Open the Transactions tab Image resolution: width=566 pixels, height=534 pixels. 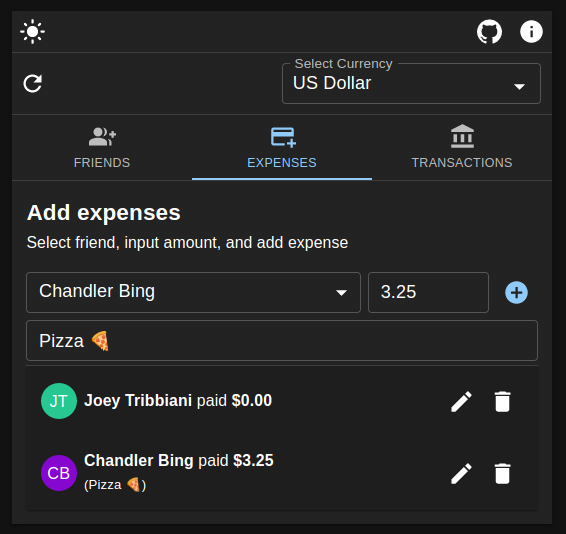click(462, 147)
